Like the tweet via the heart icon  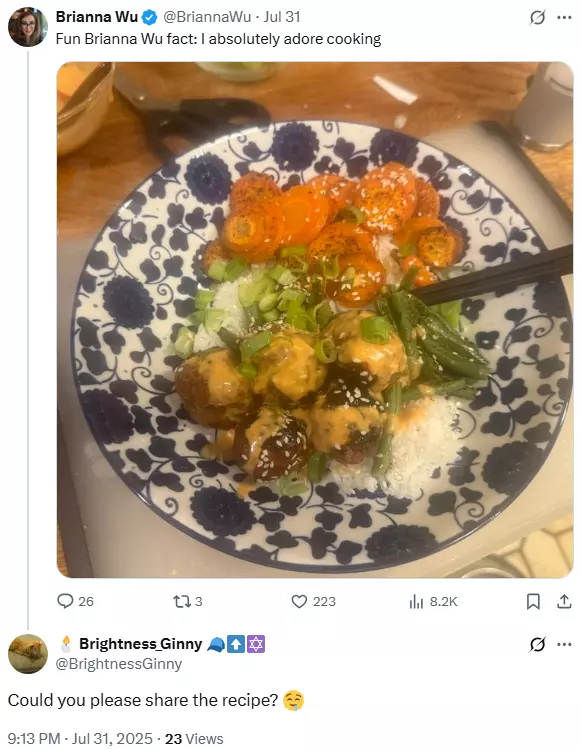click(299, 601)
